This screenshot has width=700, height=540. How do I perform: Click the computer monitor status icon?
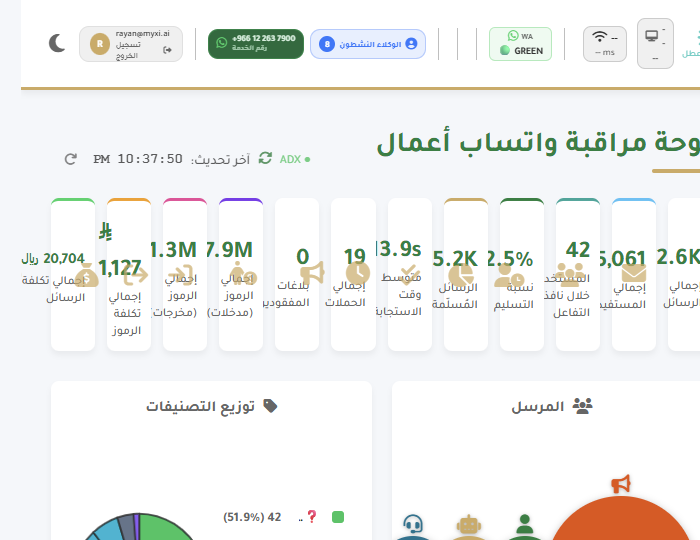click(x=652, y=36)
